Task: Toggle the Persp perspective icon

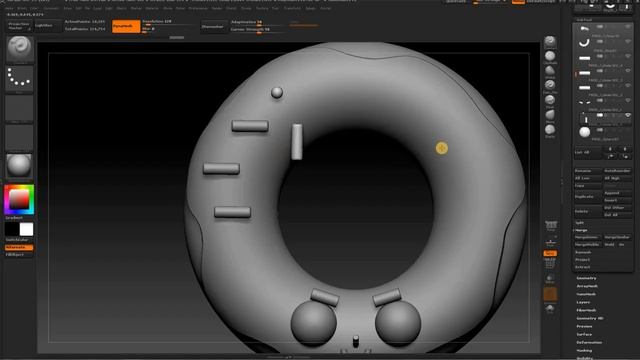Action: click(551, 225)
